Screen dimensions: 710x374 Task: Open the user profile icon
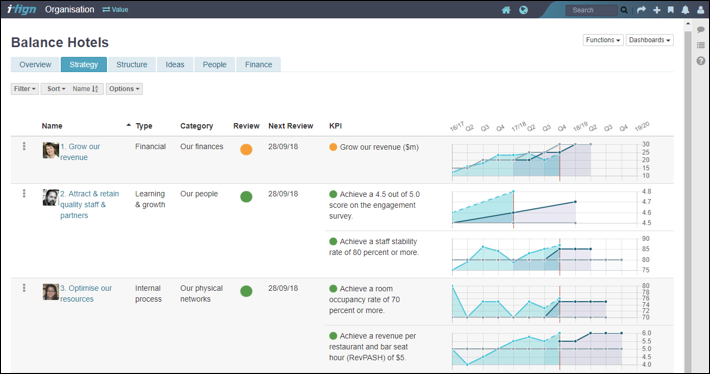[x=700, y=10]
